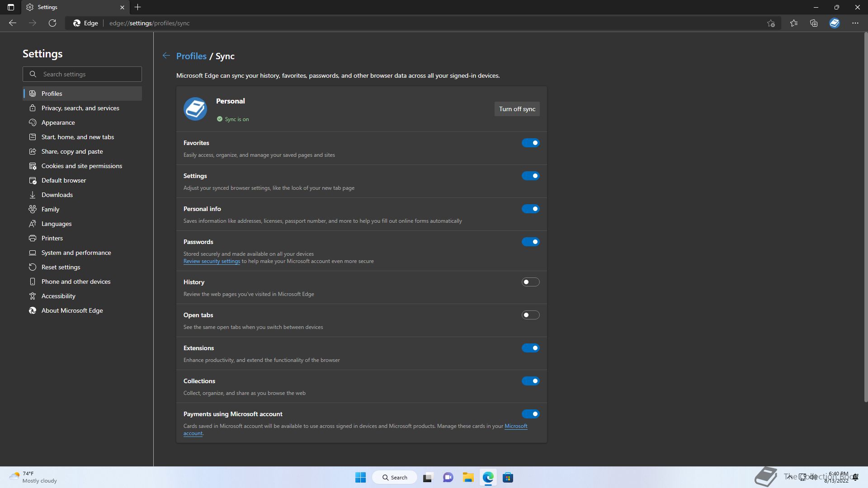Open Printers settings
The width and height of the screenshot is (868, 488).
tap(82, 238)
